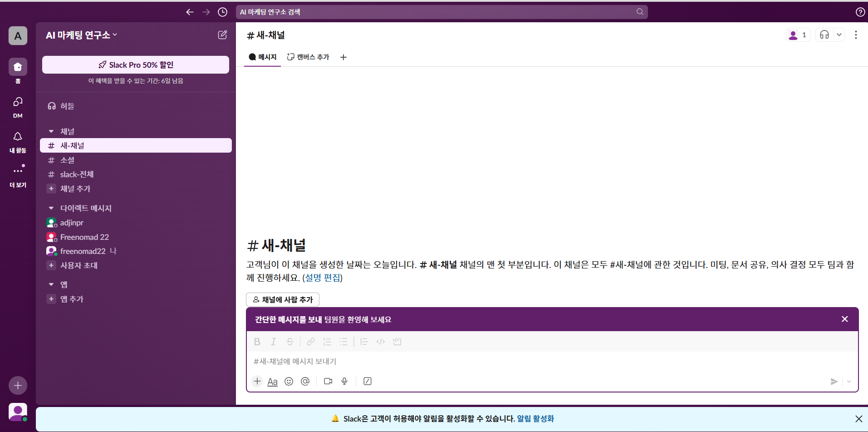
Task: Open huddle options dropdown chevron
Action: [839, 35]
